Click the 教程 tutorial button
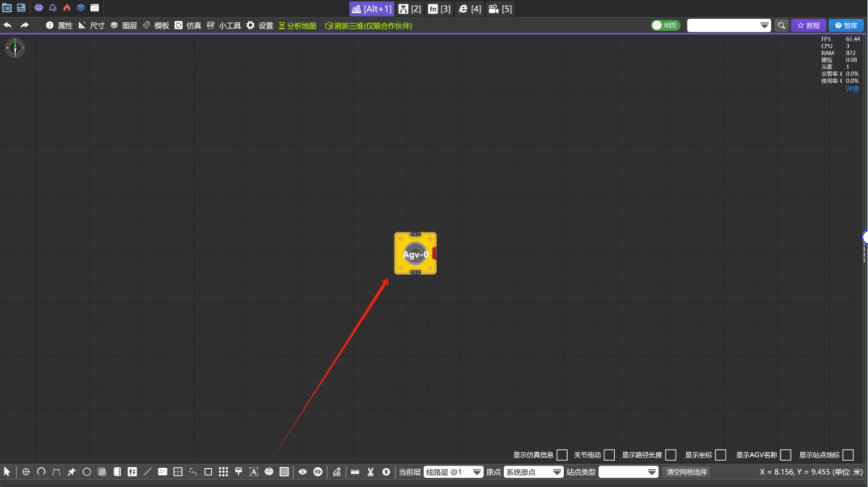Viewport: 868px width, 487px height. pos(808,25)
